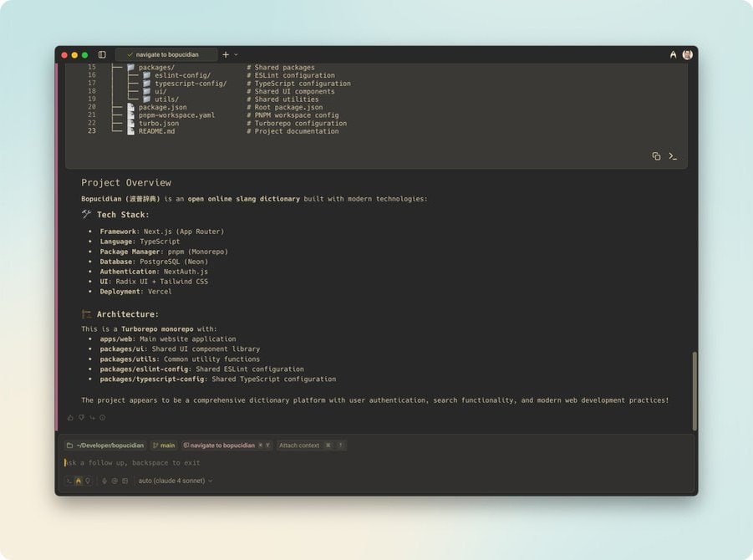The image size is (753, 560).
Task: Click the utils/ folder icon
Action: (146, 99)
